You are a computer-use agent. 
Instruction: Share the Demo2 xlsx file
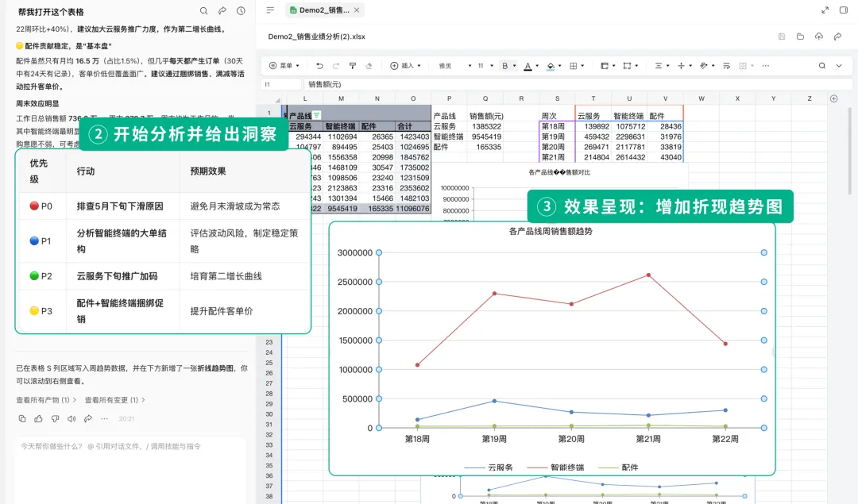tap(837, 37)
